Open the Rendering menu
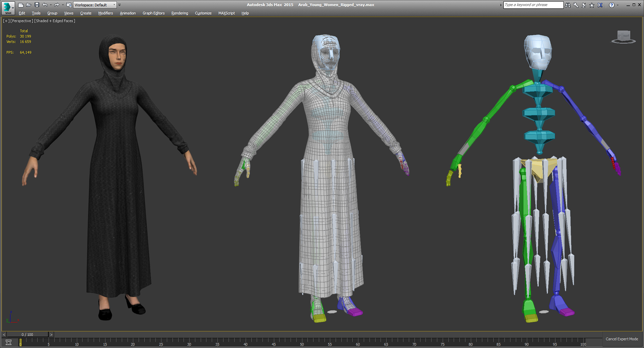Viewport: 644px width, 348px height. point(180,13)
